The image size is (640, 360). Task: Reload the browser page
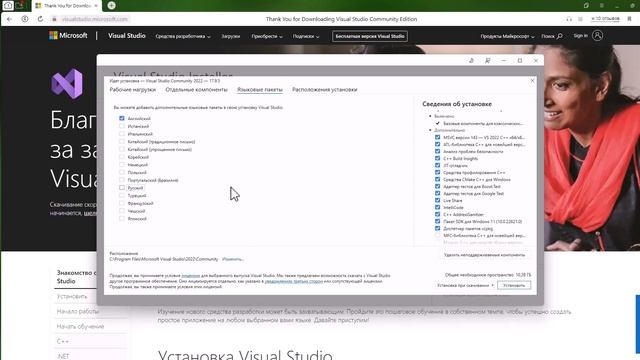[40, 19]
